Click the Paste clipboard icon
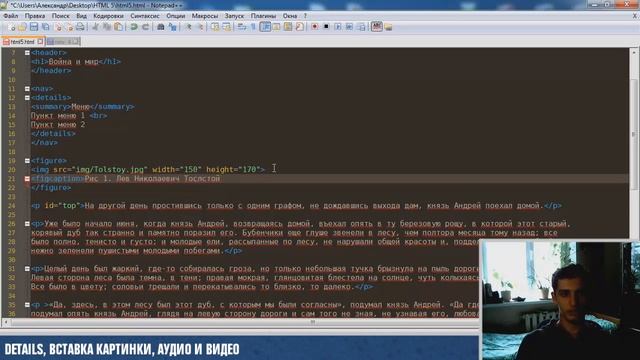This screenshot has width=640, height=360. pos(118,27)
